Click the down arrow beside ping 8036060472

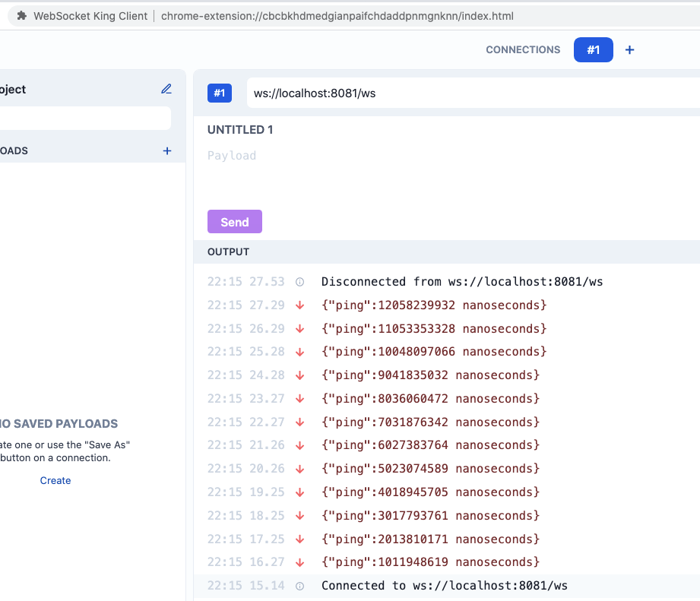point(300,399)
